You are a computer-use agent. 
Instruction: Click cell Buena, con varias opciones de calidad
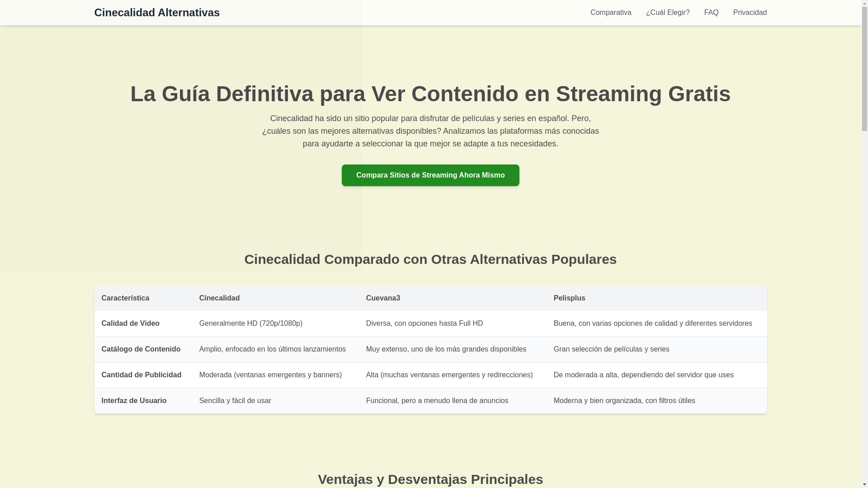(657, 324)
